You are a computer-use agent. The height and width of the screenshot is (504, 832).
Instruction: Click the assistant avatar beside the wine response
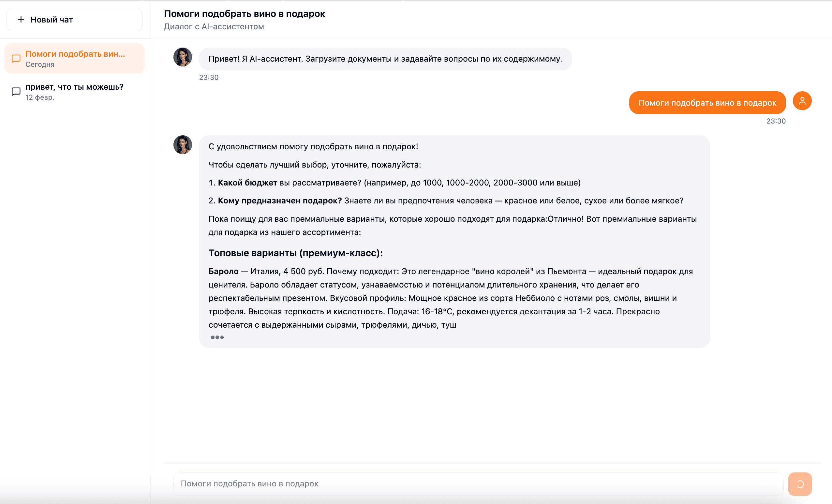point(183,145)
